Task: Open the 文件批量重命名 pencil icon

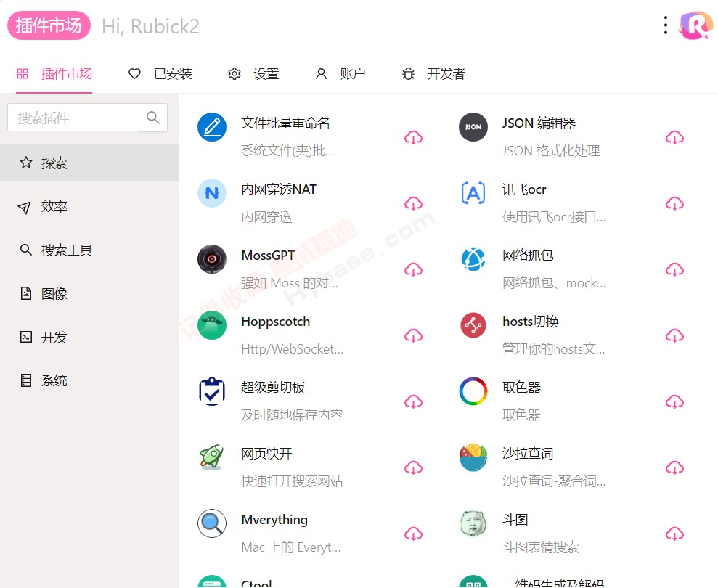Action: pyautogui.click(x=212, y=127)
